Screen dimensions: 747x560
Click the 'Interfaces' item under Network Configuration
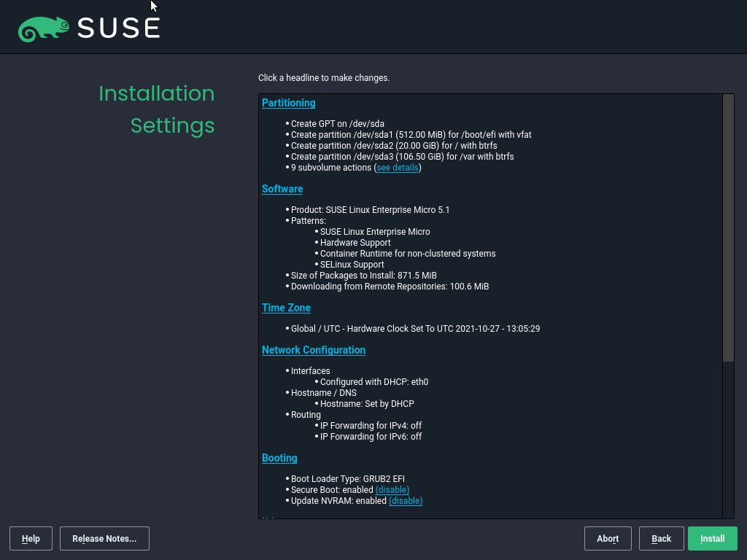[x=310, y=371]
